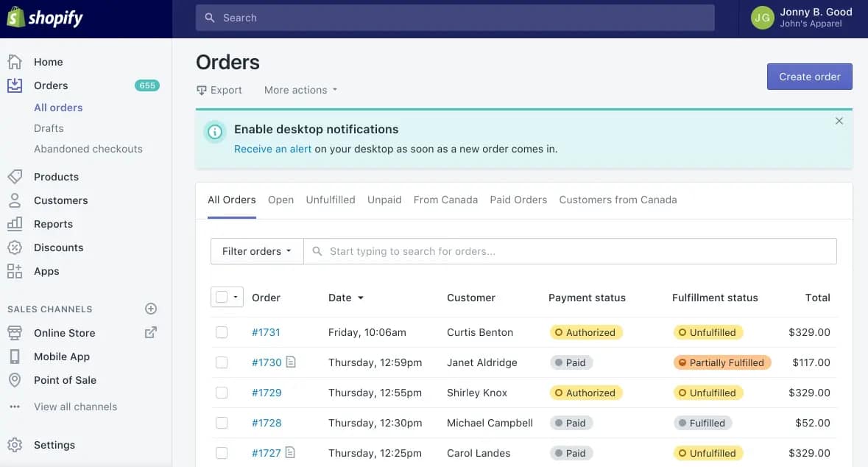This screenshot has height=467, width=868.
Task: Open Customers from the sidebar icon
Action: point(16,200)
